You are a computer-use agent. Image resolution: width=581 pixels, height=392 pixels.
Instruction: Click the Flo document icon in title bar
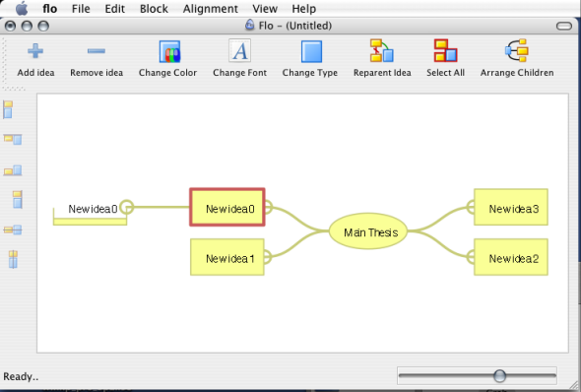click(250, 25)
